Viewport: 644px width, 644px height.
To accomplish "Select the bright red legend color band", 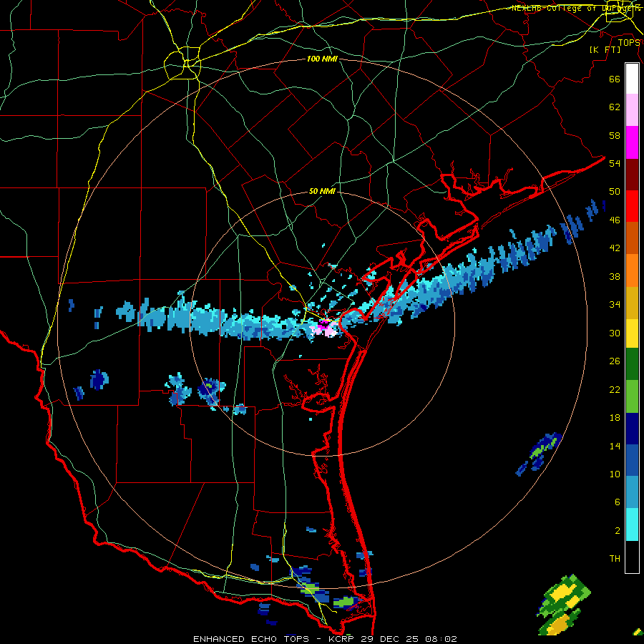I will point(632,206).
